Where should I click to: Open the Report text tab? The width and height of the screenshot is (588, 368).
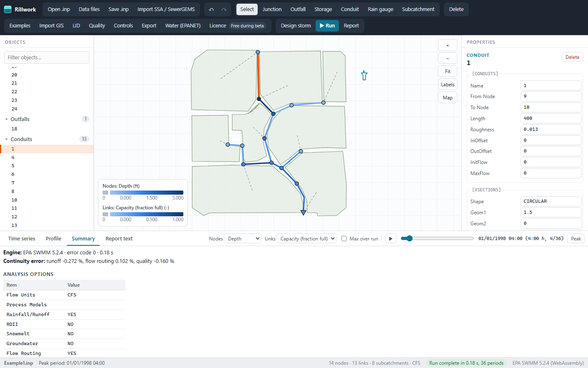click(x=119, y=238)
